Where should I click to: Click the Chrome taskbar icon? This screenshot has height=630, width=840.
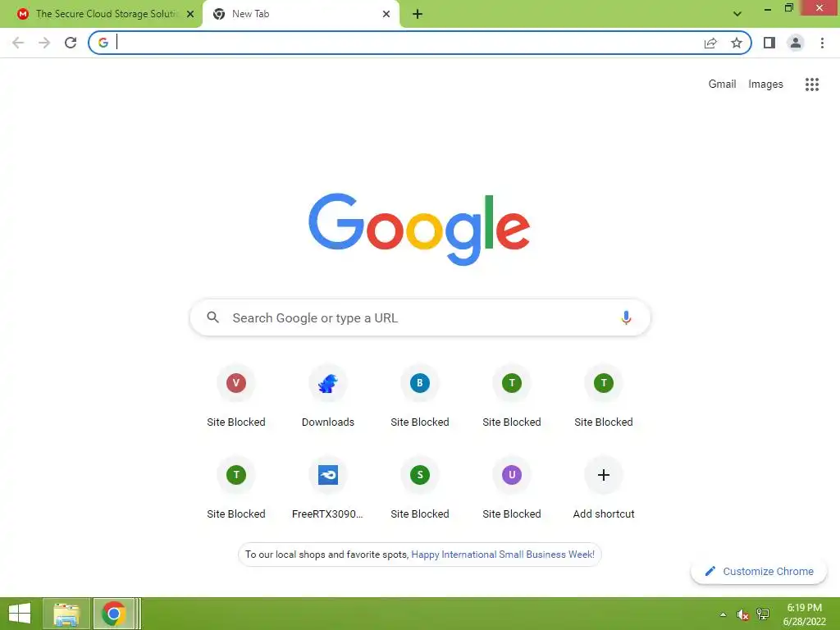pos(113,614)
